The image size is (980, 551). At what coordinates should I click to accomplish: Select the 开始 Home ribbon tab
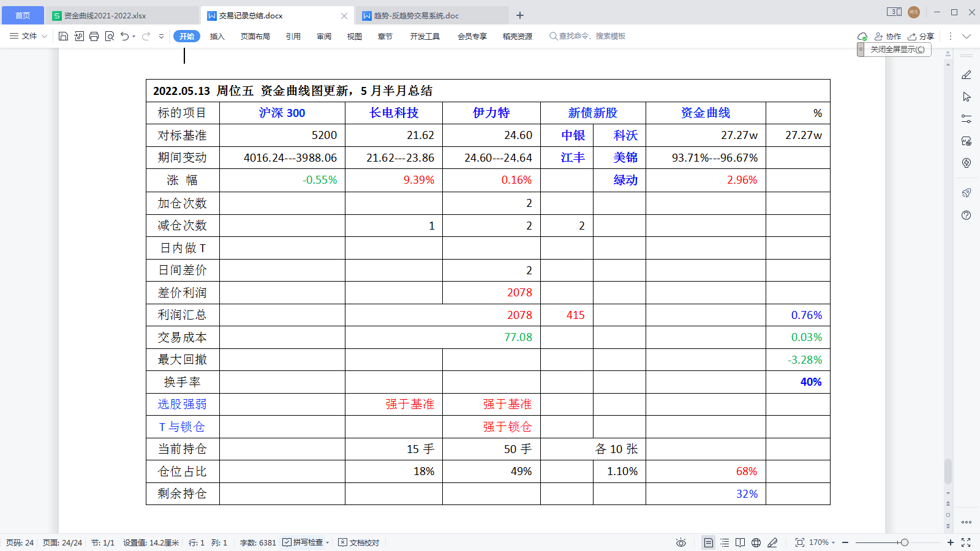coord(187,36)
